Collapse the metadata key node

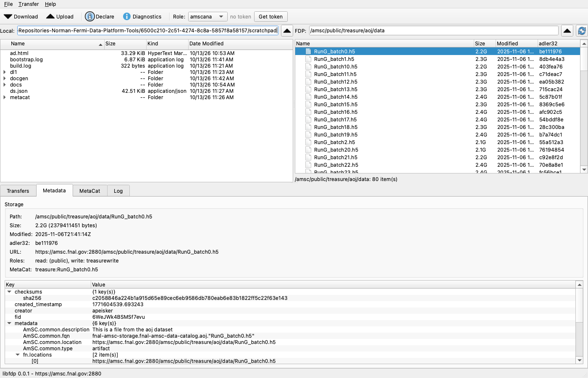pos(9,323)
